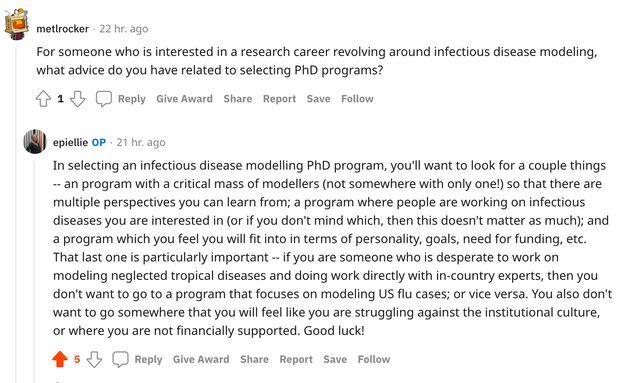Downvote epiellie's reply
Image resolution: width=636 pixels, height=383 pixels.
tap(94, 359)
